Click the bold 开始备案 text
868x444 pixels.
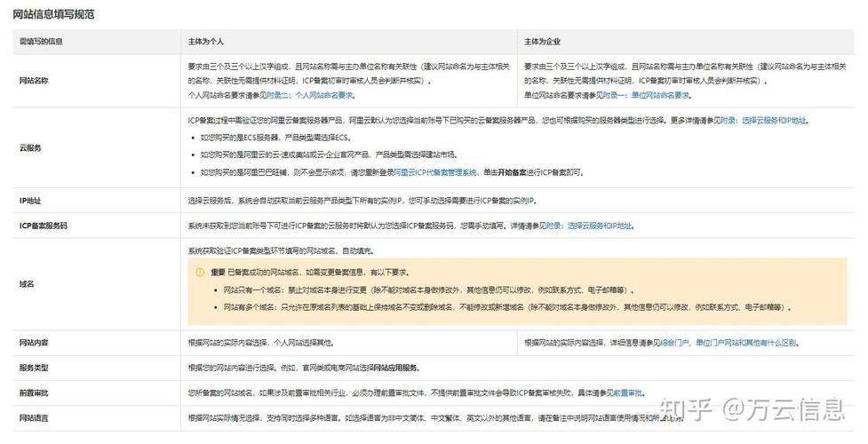[x=512, y=173]
